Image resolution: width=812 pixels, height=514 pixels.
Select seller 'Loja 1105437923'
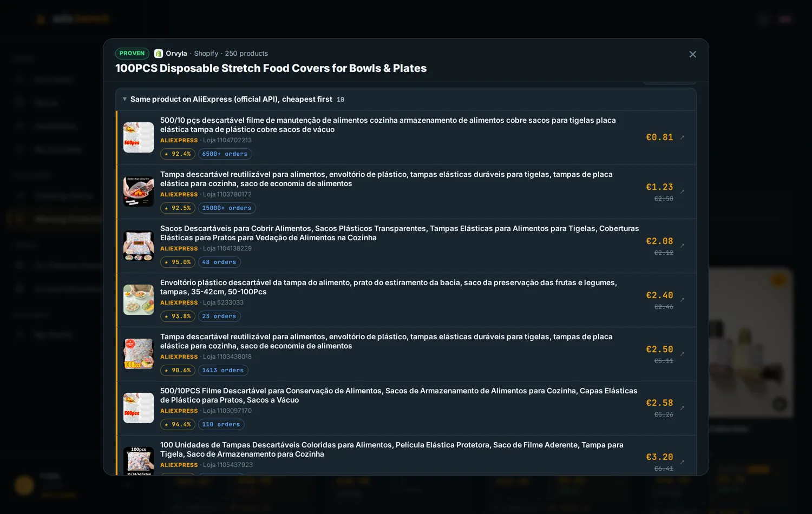[x=228, y=465]
